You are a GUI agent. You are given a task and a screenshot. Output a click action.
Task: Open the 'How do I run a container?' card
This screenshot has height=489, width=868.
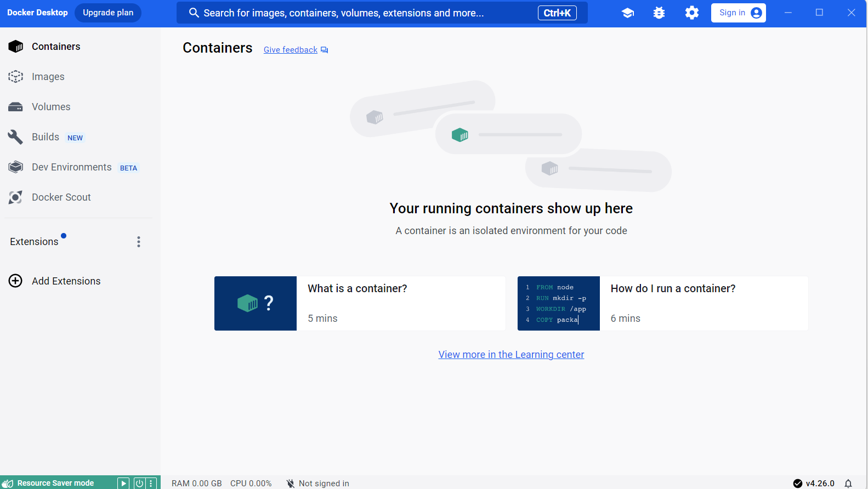(x=662, y=303)
